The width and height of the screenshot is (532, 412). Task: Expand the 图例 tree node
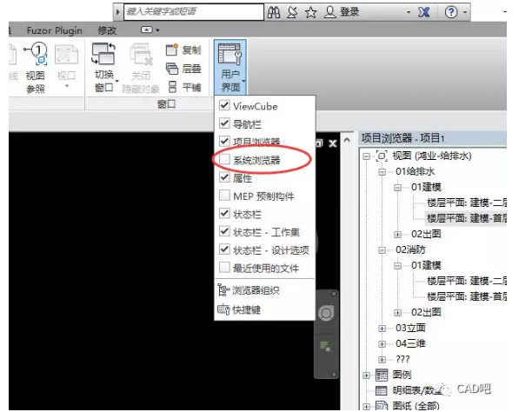pyautogui.click(x=367, y=375)
